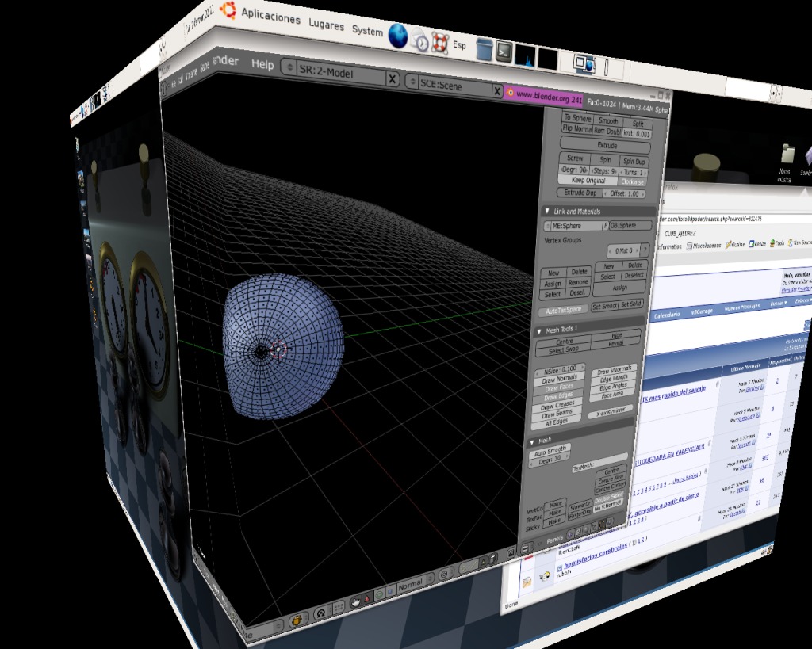812x649 pixels.
Task: Open the ME:Sphere mesh browse arrows
Action: (547, 226)
